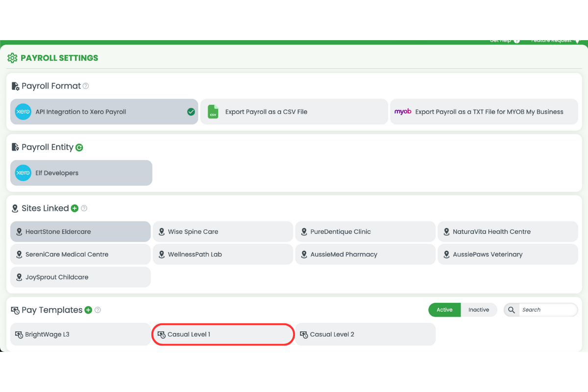The height and width of the screenshot is (392, 588).
Task: Select the Active pay templates filter
Action: [444, 310]
